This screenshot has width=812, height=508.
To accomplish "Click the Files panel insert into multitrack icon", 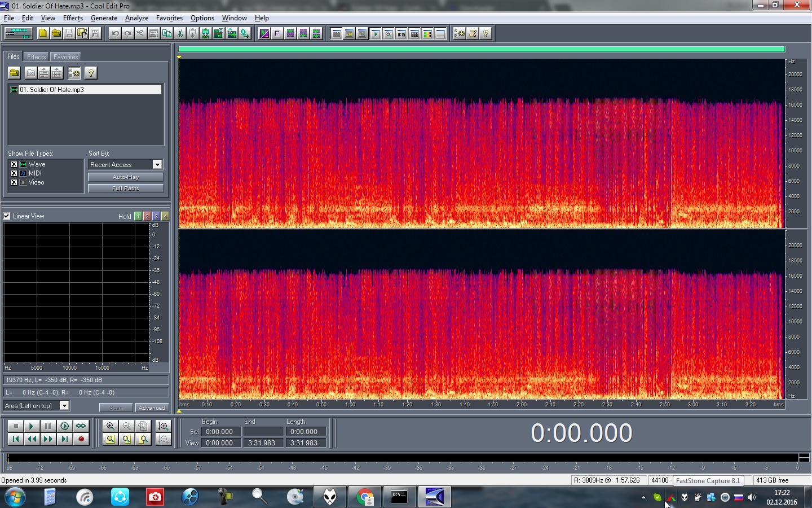I will [x=44, y=73].
